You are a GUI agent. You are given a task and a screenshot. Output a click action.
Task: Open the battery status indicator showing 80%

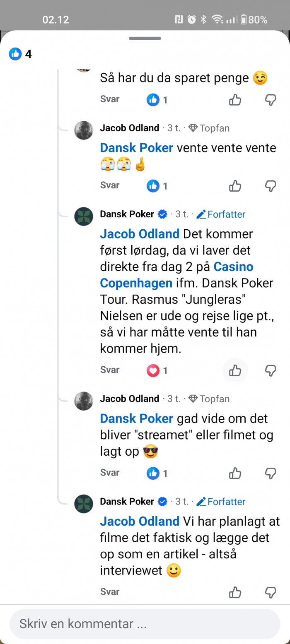click(254, 19)
